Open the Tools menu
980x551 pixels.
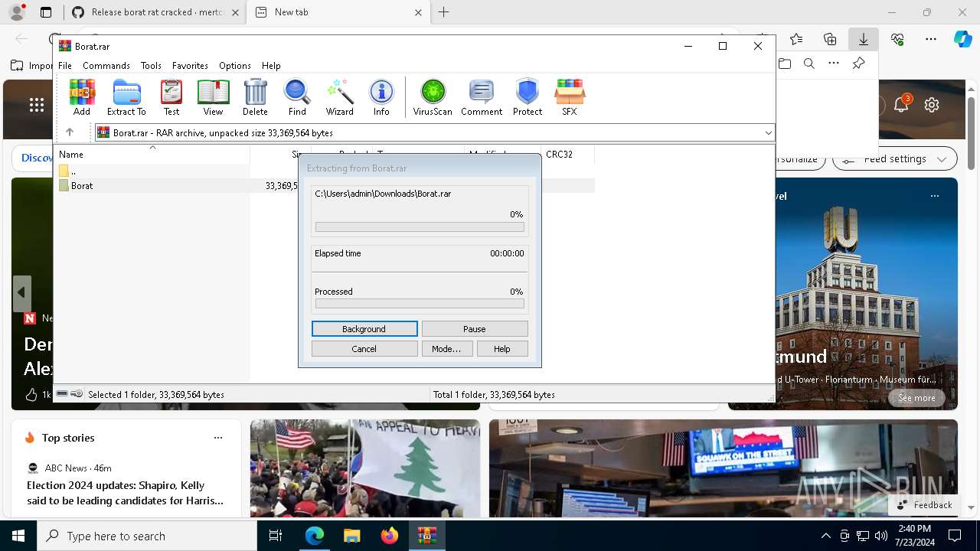(x=151, y=66)
